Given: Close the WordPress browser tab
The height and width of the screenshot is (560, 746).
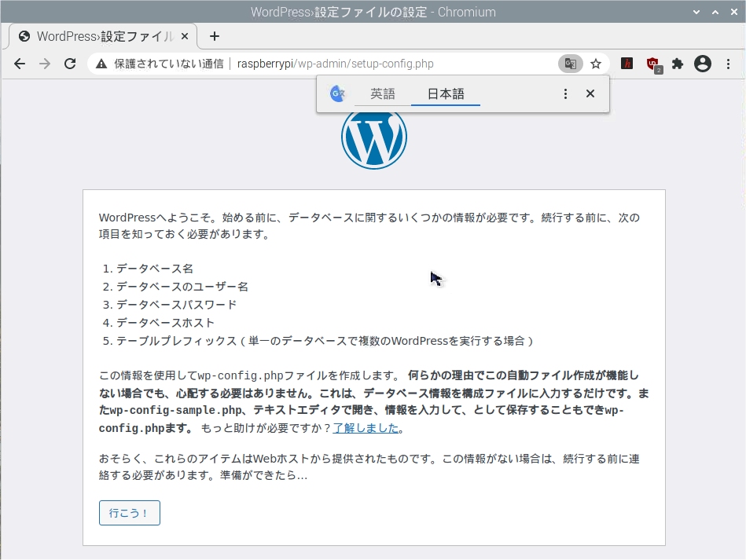Looking at the screenshot, I should coord(185,36).
